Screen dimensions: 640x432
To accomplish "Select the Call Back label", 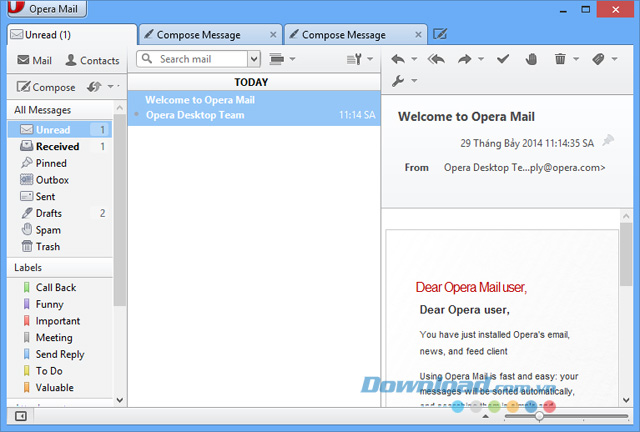I will click(60, 287).
